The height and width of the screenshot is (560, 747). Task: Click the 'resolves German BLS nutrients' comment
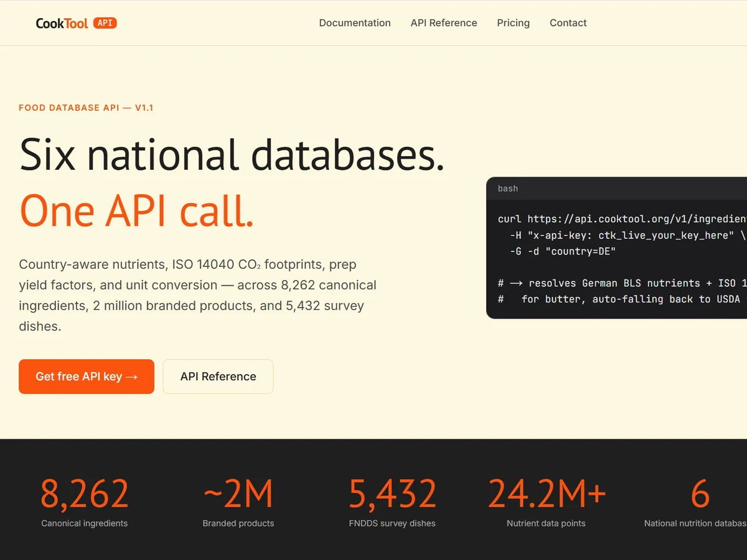click(x=622, y=283)
